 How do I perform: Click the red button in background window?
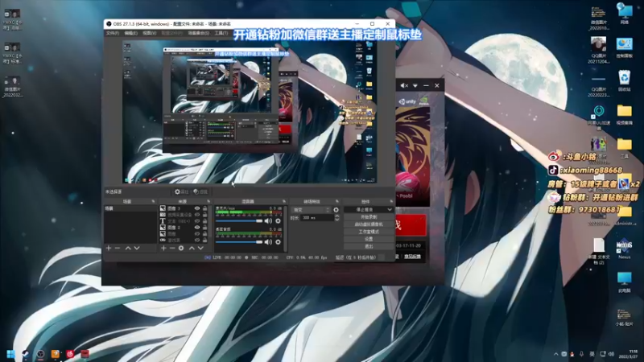[411, 224]
